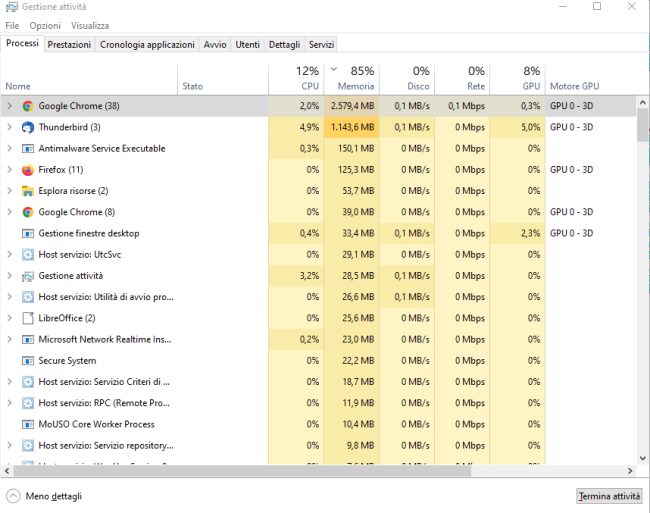Image resolution: width=650 pixels, height=513 pixels.
Task: Switch to the Cronologia applicazioni tab
Action: [x=147, y=45]
